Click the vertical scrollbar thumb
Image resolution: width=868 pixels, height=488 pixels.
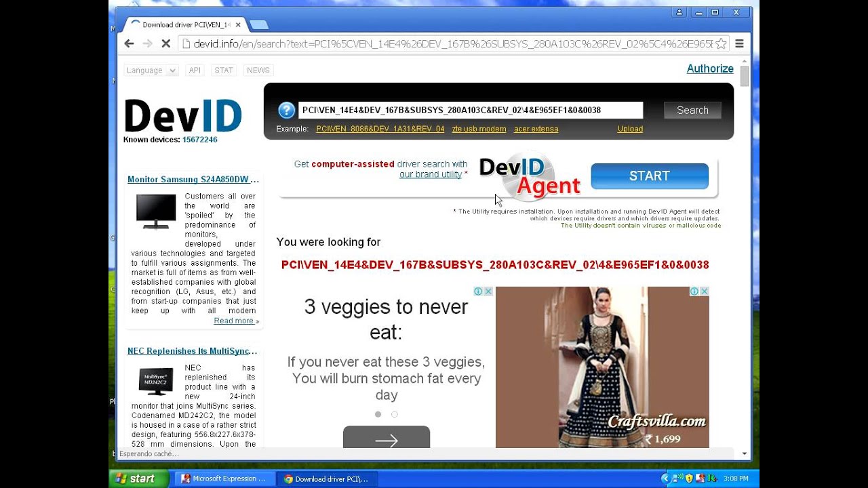745,76
